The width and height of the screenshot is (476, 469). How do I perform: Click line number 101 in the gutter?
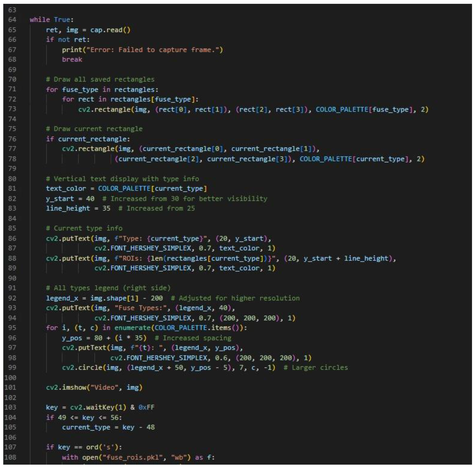tap(10, 388)
